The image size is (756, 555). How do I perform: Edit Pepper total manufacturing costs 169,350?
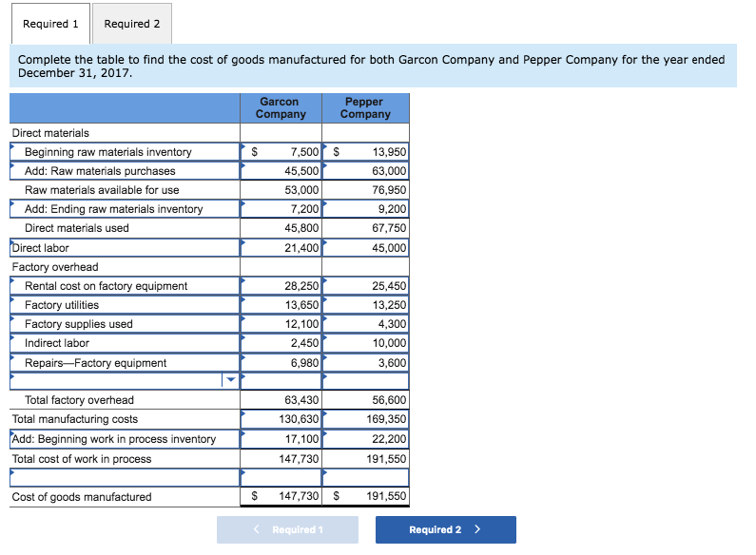click(x=365, y=419)
